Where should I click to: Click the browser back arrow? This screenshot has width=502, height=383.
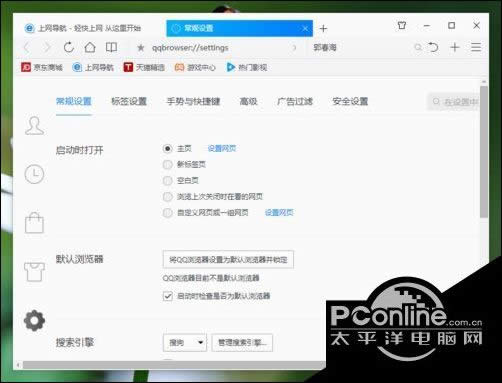(27, 48)
